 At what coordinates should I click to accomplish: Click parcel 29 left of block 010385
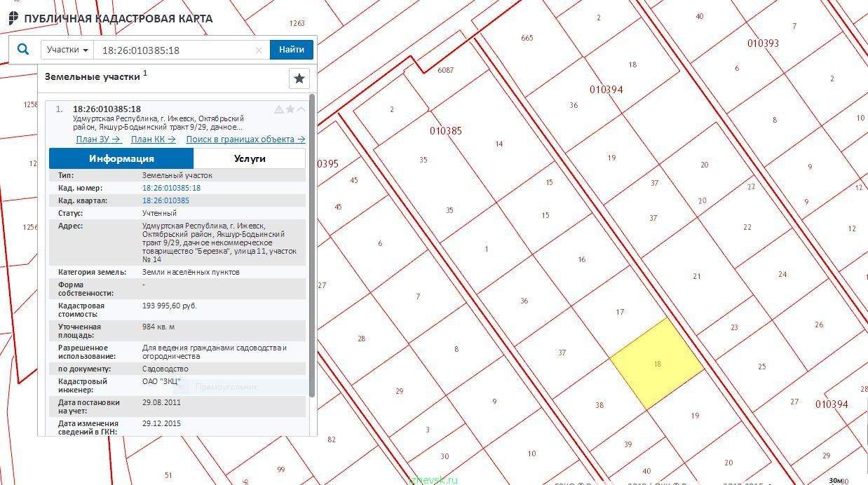pos(400,390)
